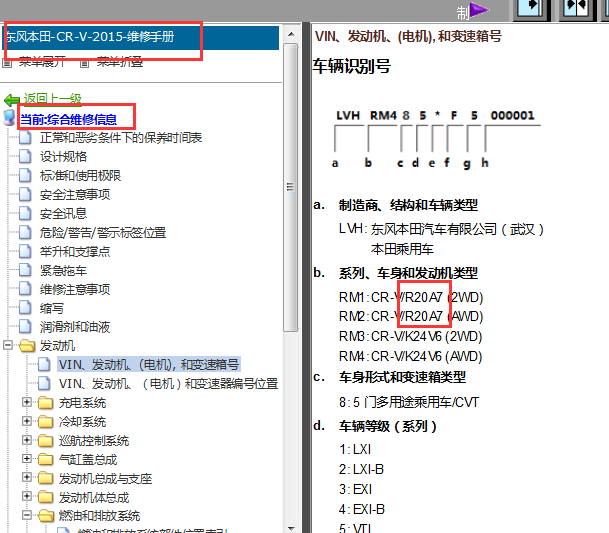The image size is (609, 533).
Task: Click 菜单展开 button
Action: (x=42, y=62)
